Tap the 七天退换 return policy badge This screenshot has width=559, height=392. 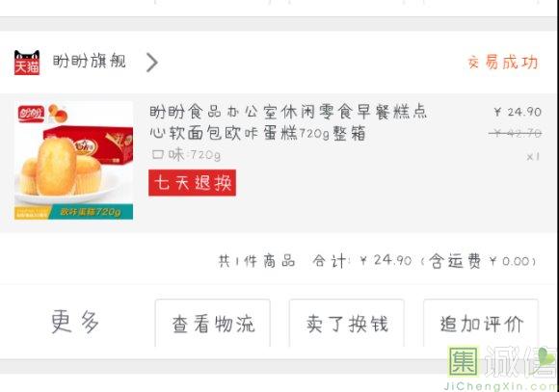pyautogui.click(x=192, y=183)
